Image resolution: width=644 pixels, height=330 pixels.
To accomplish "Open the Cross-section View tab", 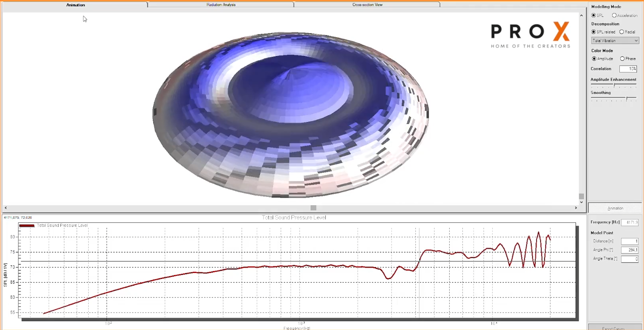I will [367, 5].
